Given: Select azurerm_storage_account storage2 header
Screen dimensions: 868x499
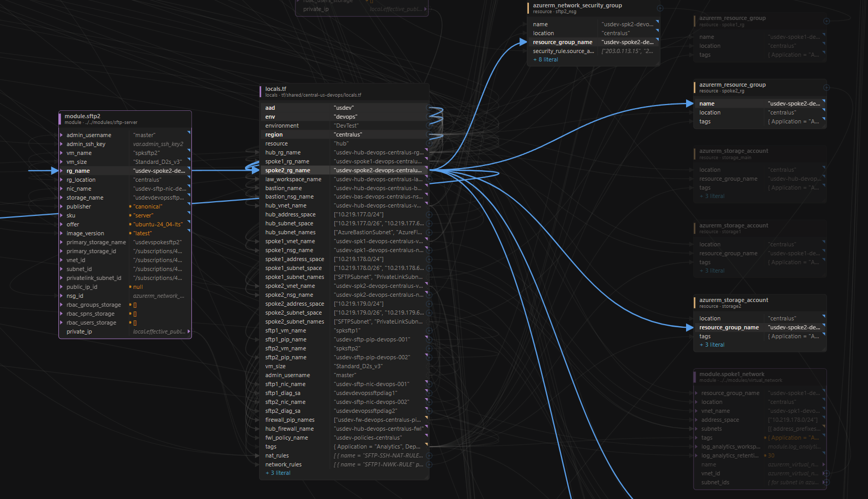Looking at the screenshot, I should (760, 303).
